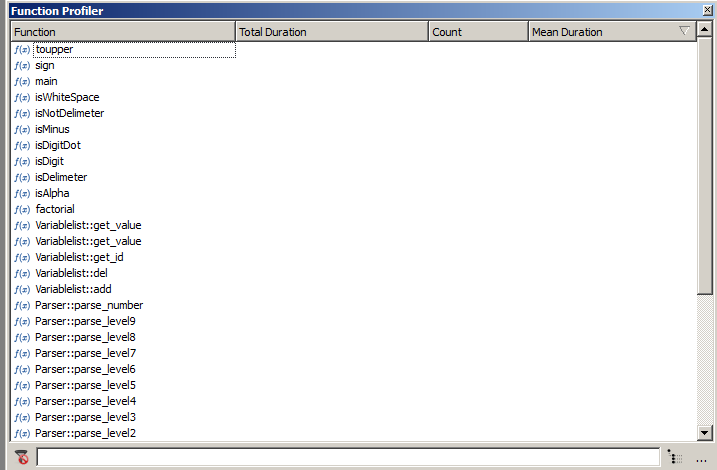The image size is (717, 470).
Task: Click the filter icon beside the search box
Action: [22, 457]
